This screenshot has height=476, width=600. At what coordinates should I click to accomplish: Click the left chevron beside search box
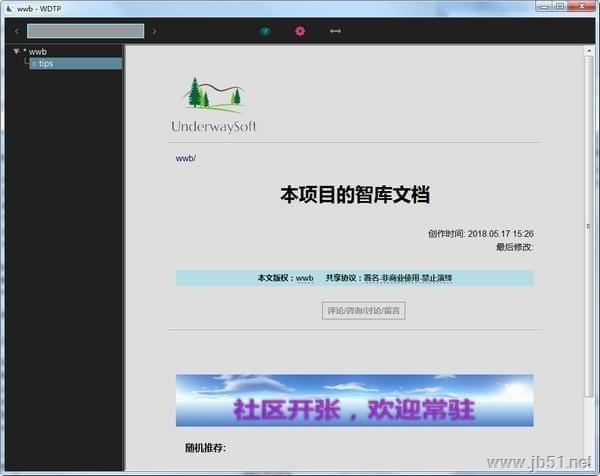pyautogui.click(x=17, y=31)
